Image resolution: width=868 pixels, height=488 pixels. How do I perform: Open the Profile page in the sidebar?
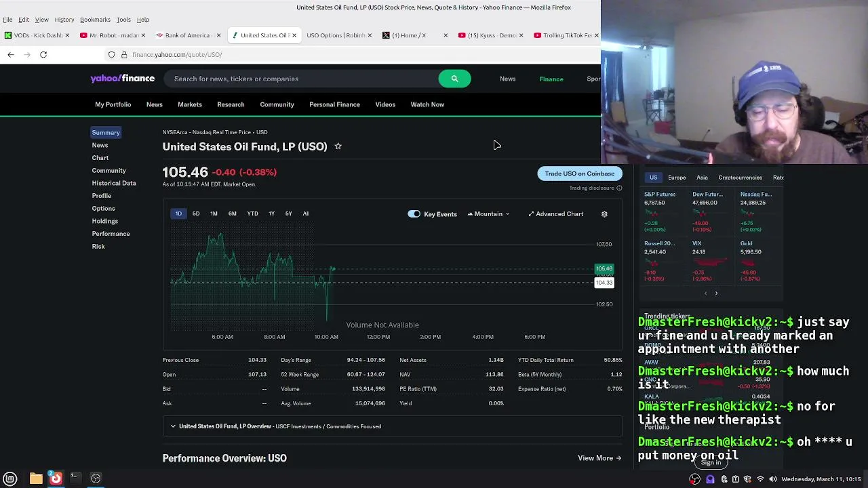coord(101,196)
